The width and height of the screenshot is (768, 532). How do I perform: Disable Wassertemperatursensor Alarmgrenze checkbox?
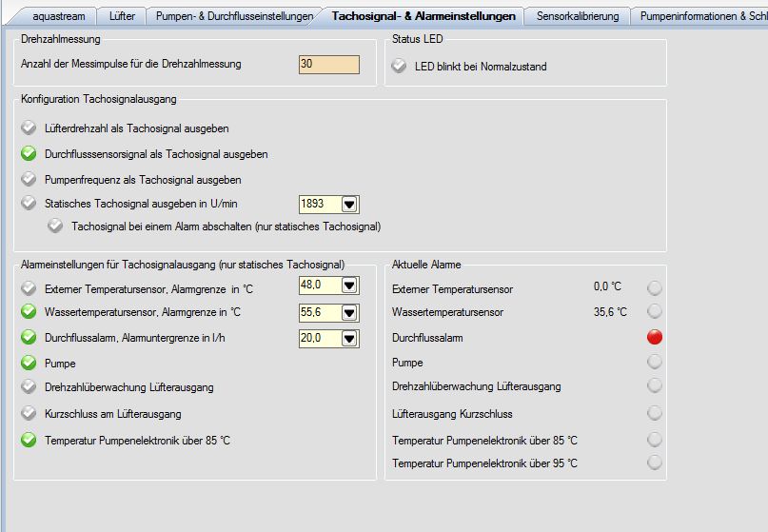[29, 311]
